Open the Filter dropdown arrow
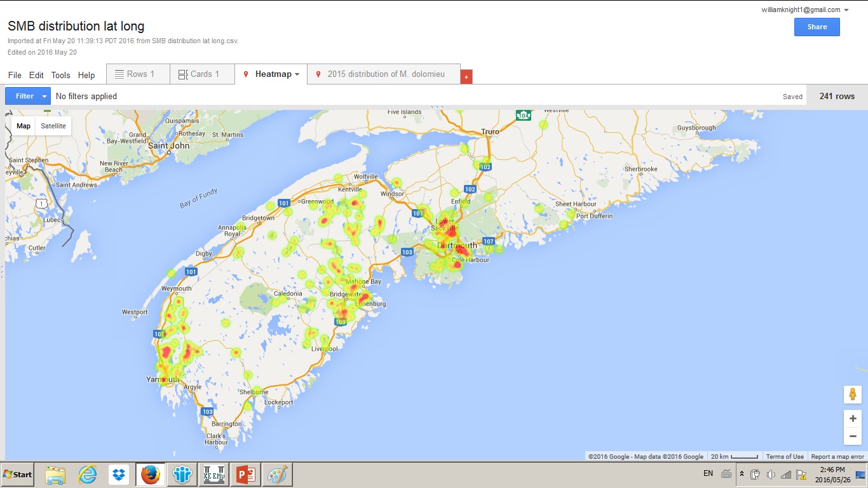The height and width of the screenshot is (488, 868). [44, 97]
